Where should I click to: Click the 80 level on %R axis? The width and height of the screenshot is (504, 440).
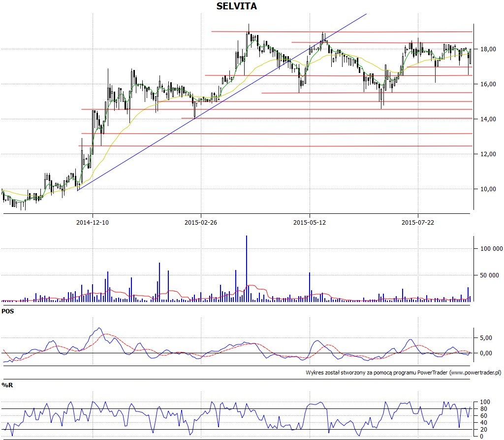point(483,409)
